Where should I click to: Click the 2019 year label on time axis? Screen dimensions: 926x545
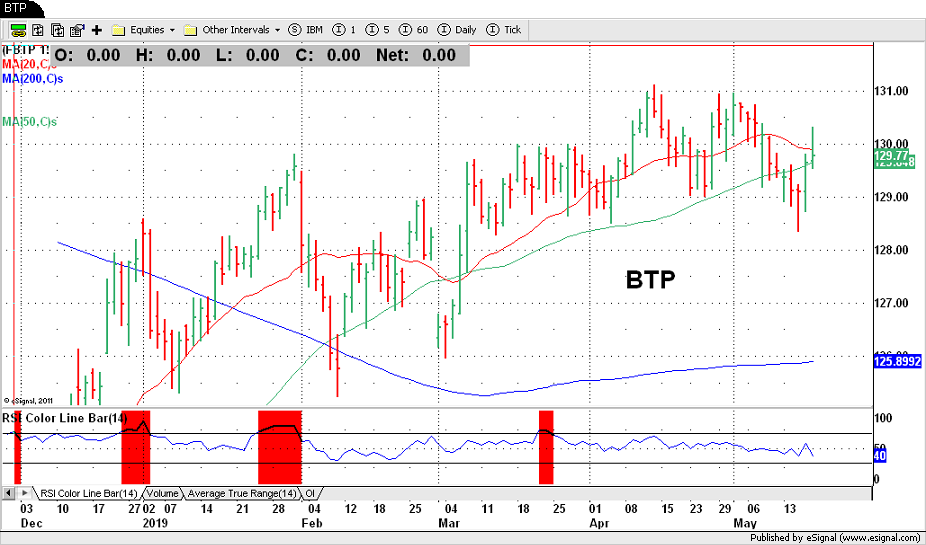coord(155,523)
